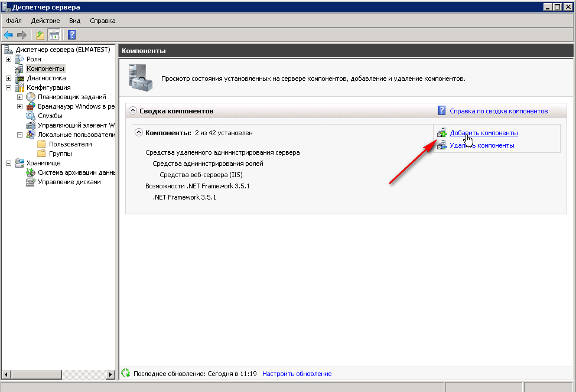
Task: Click the Службы gear icon in tree
Action: pyautogui.click(x=31, y=116)
